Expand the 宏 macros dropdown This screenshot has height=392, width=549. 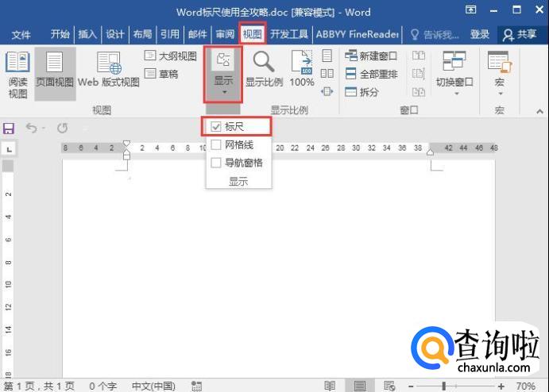pyautogui.click(x=499, y=72)
